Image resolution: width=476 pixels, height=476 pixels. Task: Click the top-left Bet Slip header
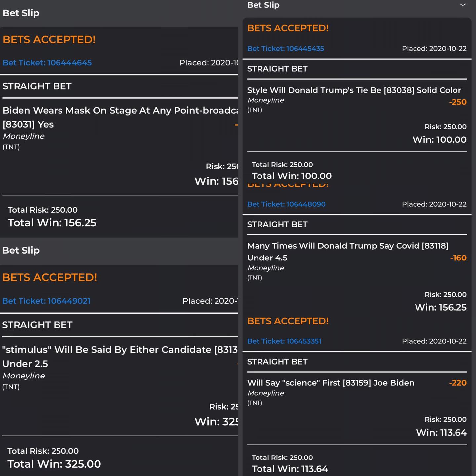click(21, 13)
